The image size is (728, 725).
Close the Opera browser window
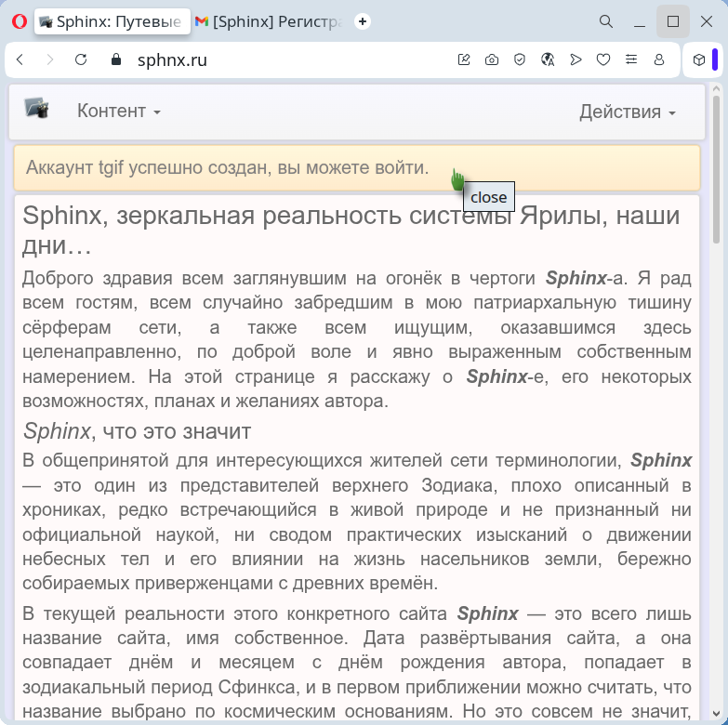point(707,21)
